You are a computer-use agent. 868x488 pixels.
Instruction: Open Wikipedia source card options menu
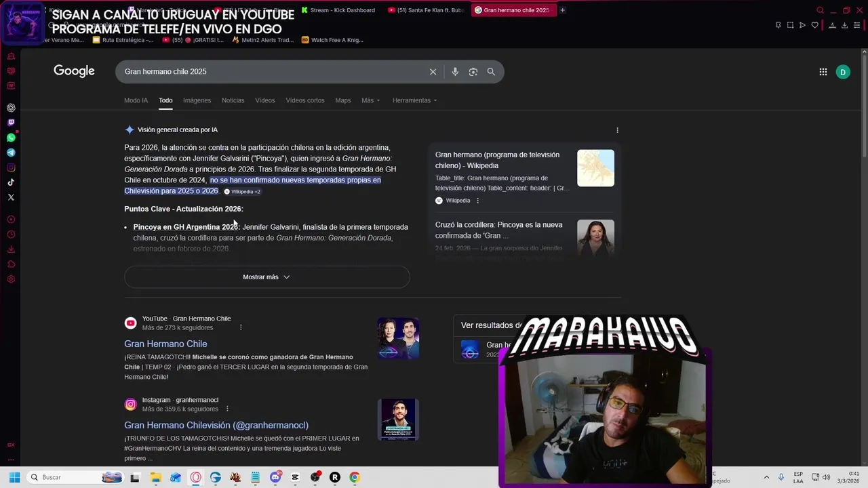click(x=477, y=201)
